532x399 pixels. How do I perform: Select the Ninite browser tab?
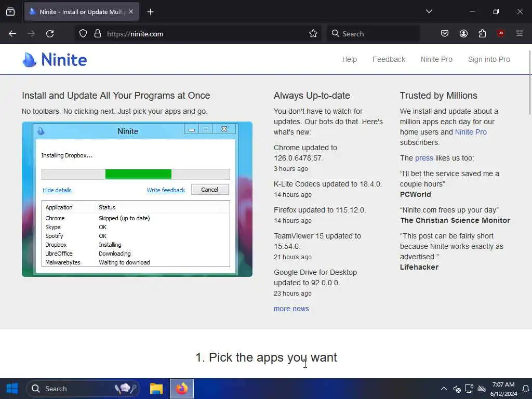tap(82, 12)
